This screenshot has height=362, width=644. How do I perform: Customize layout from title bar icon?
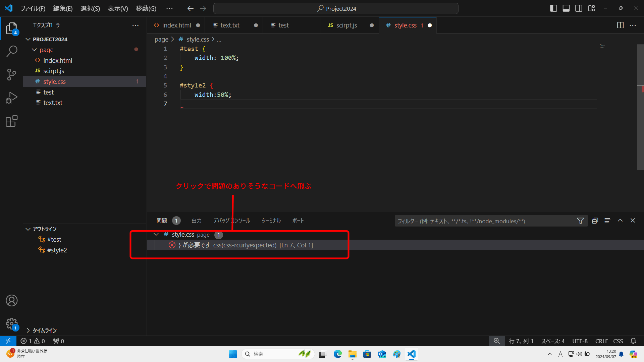click(592, 8)
